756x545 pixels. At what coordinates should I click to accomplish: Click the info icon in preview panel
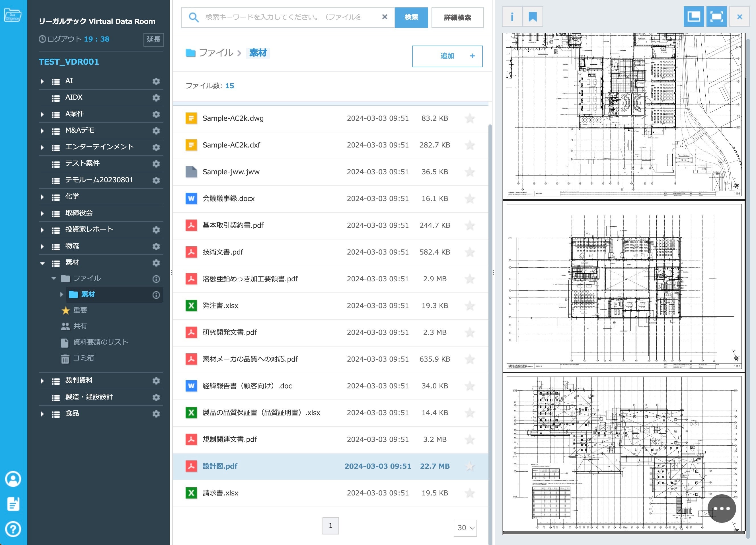click(512, 17)
